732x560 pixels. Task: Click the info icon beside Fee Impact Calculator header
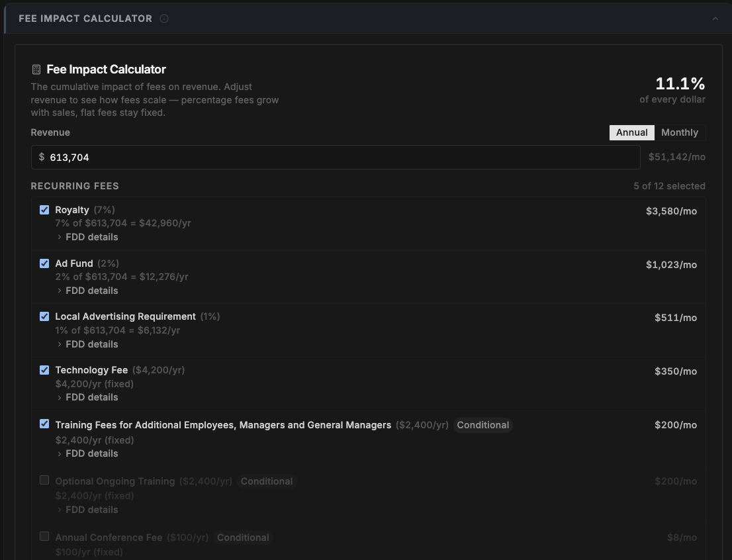tap(164, 19)
